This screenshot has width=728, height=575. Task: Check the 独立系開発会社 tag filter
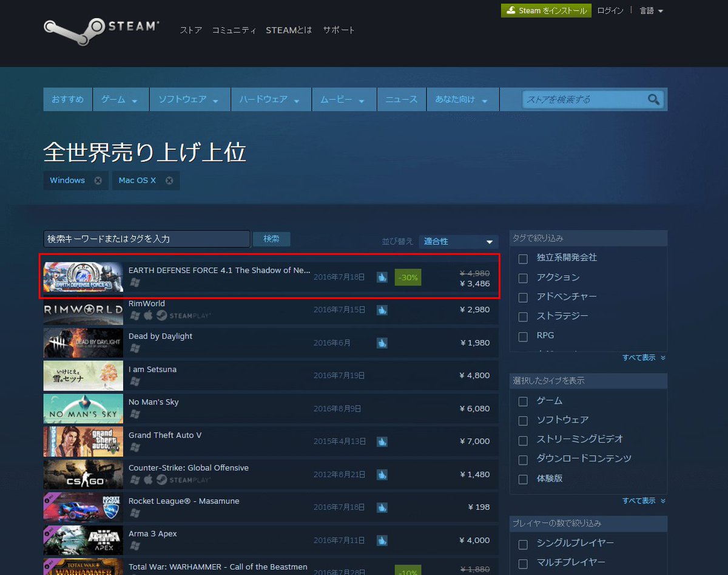(x=523, y=259)
